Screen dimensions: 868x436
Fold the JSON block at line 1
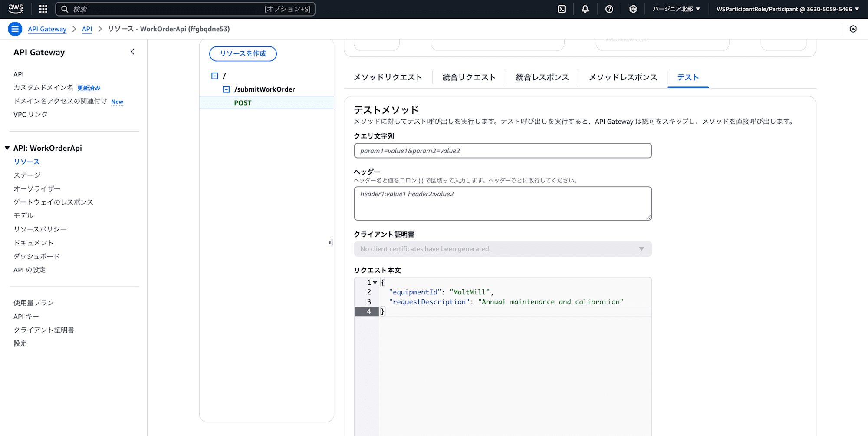pyautogui.click(x=375, y=282)
